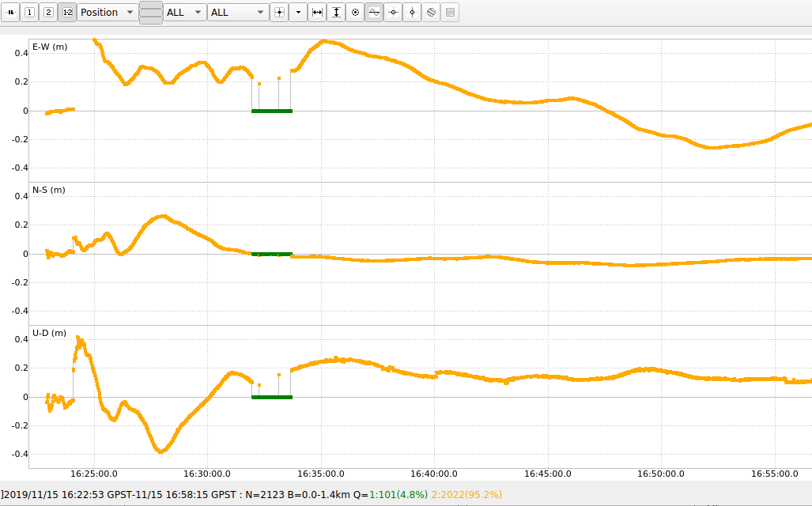Click the fix horizontal center icon

393,13
